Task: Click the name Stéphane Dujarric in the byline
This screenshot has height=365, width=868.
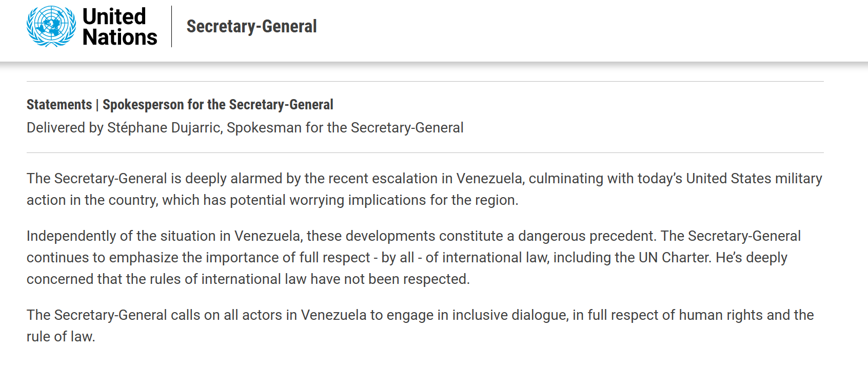Action: (x=164, y=128)
